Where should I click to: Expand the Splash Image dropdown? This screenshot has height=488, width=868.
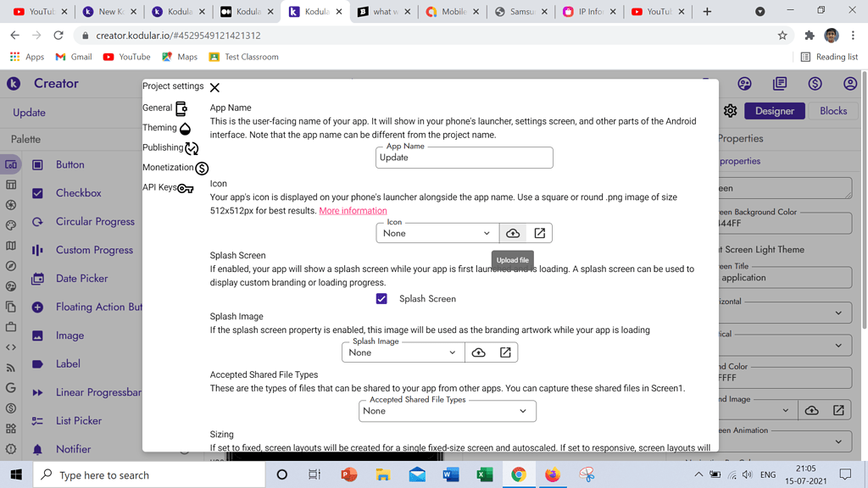tap(403, 352)
